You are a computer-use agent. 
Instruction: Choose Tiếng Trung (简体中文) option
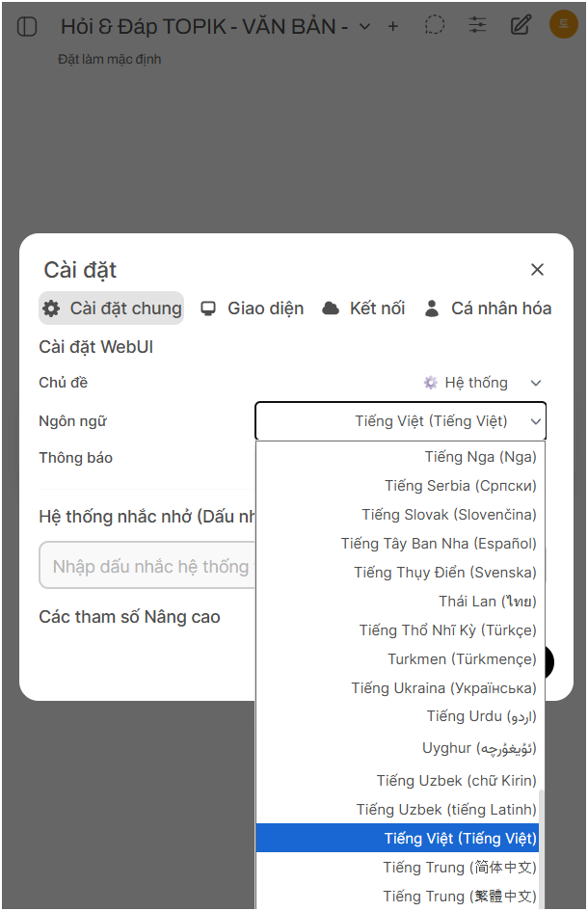tap(459, 867)
